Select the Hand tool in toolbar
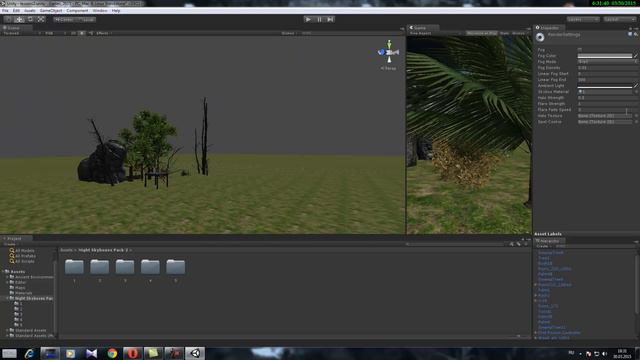 8,19
